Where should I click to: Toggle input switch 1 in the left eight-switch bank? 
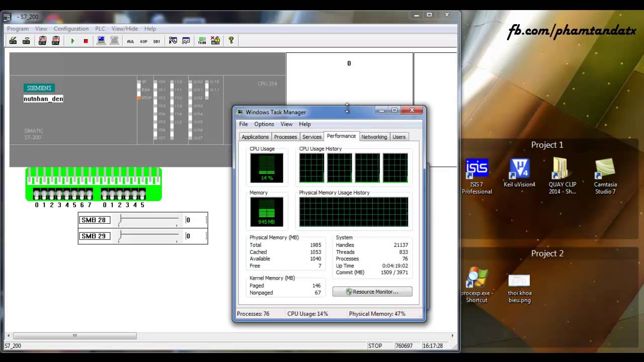coord(44,194)
